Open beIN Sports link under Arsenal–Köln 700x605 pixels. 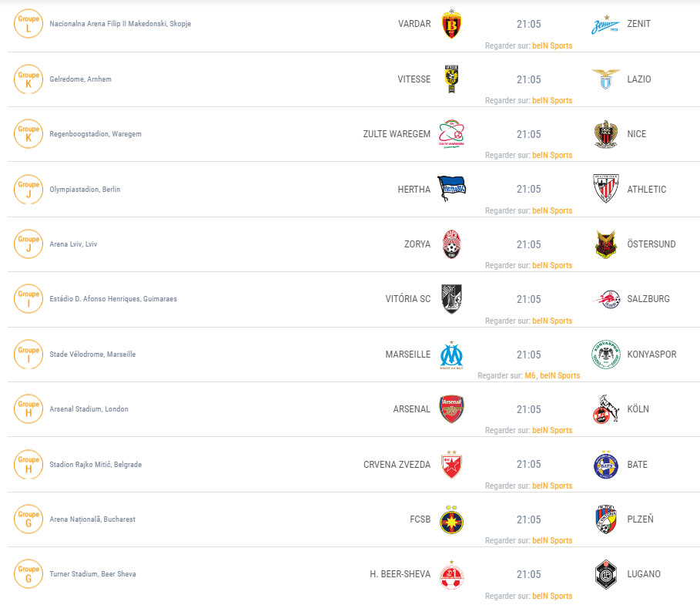coord(552,430)
